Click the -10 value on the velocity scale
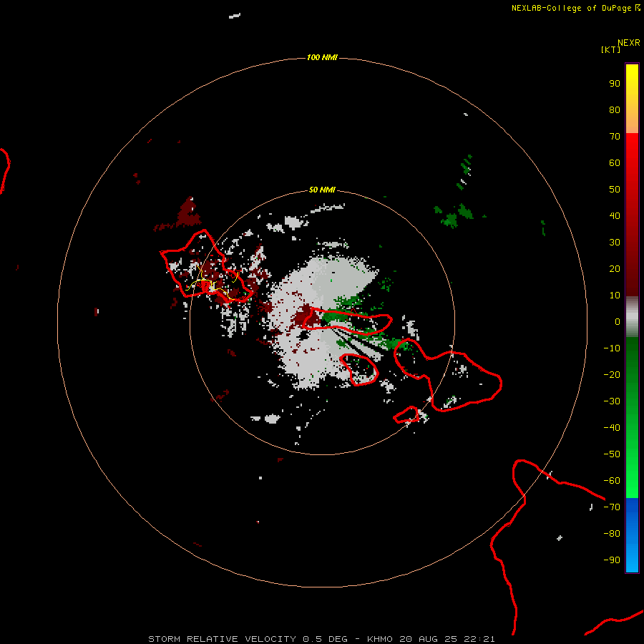 click(x=612, y=348)
